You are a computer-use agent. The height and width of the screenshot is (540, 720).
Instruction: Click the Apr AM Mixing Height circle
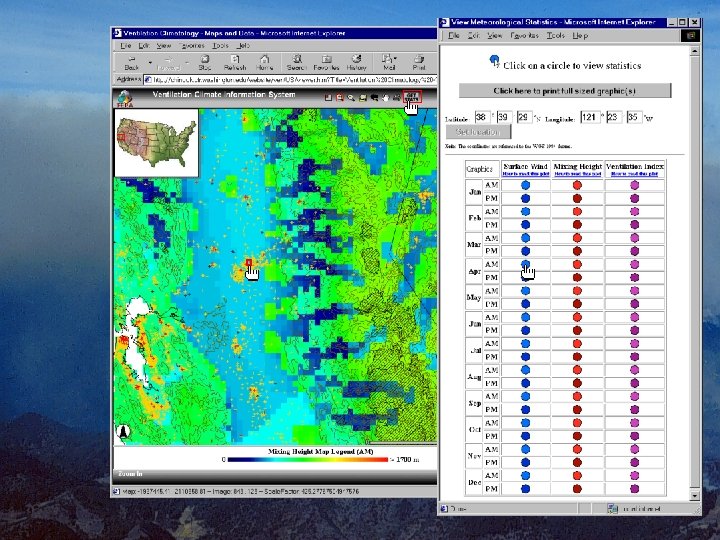[x=578, y=264]
